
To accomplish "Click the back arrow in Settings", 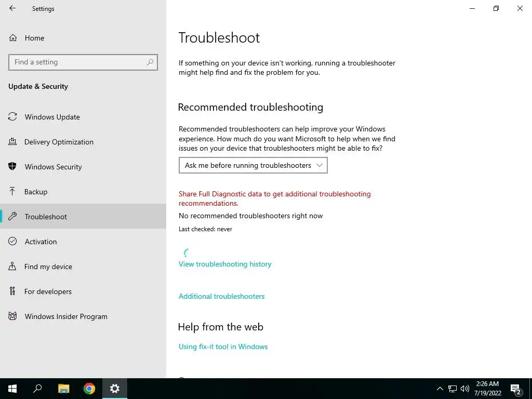I will pyautogui.click(x=12, y=8).
